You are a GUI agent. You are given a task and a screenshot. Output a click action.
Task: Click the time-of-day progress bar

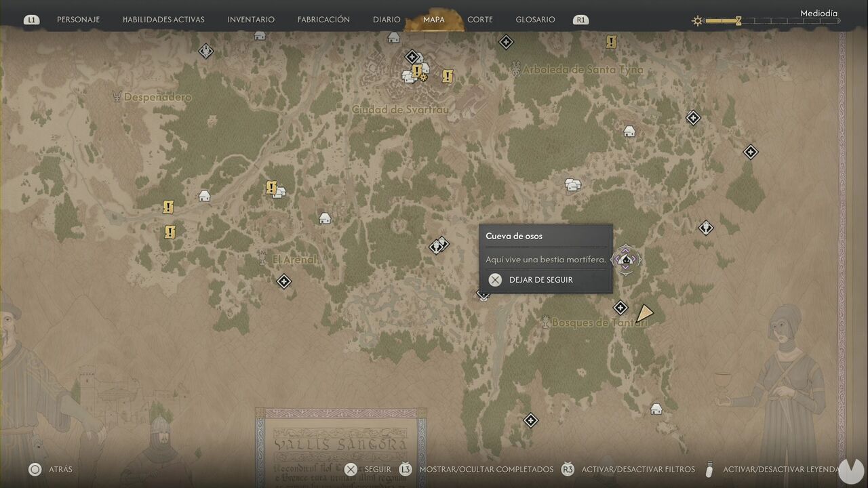pyautogui.click(x=772, y=21)
